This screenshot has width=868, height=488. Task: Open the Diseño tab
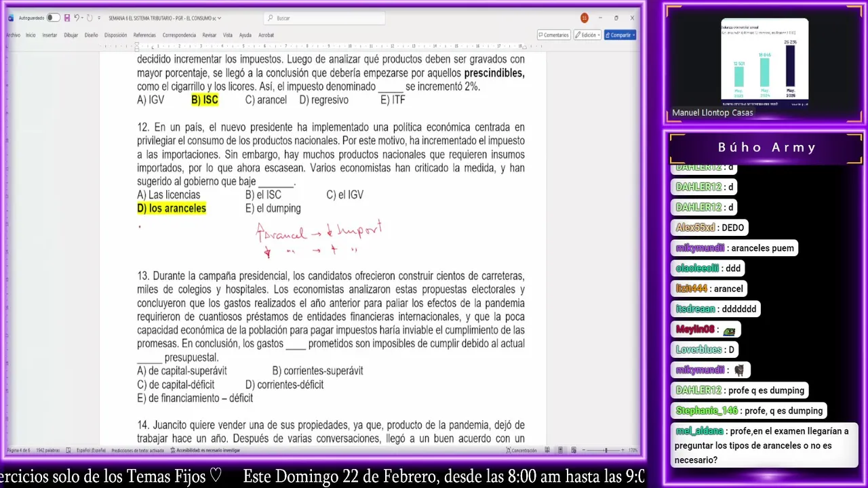(91, 35)
